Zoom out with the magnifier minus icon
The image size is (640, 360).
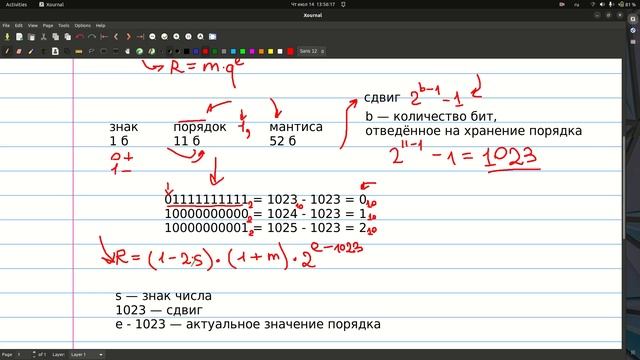(x=152, y=37)
